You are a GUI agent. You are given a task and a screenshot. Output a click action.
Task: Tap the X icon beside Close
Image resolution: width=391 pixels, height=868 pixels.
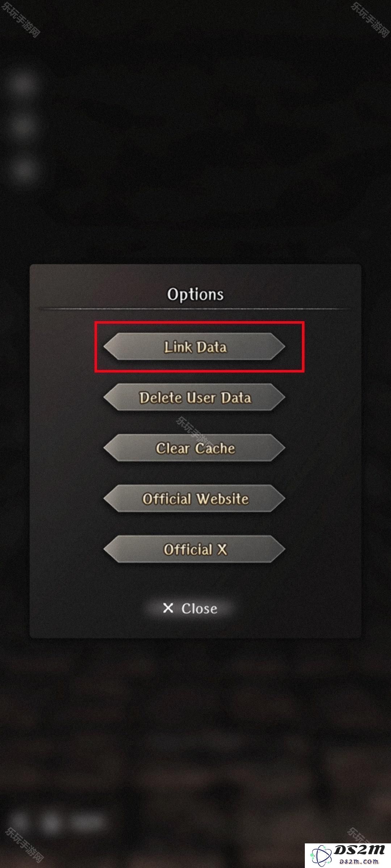point(168,608)
